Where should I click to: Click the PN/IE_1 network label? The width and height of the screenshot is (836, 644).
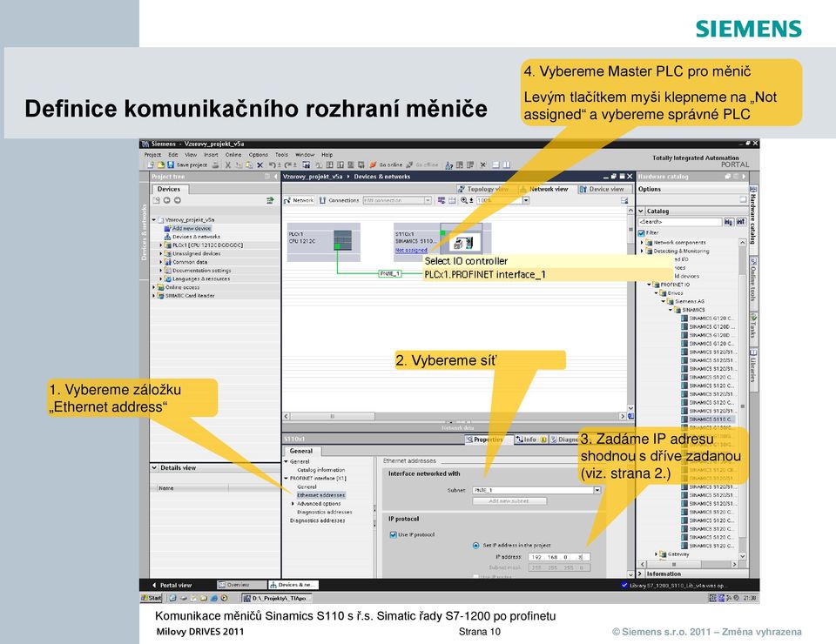click(389, 273)
